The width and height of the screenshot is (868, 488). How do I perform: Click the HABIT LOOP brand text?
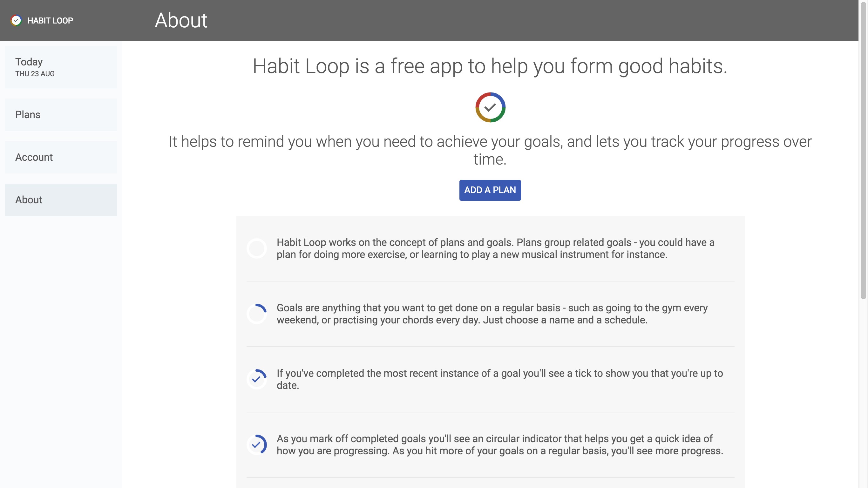point(50,21)
